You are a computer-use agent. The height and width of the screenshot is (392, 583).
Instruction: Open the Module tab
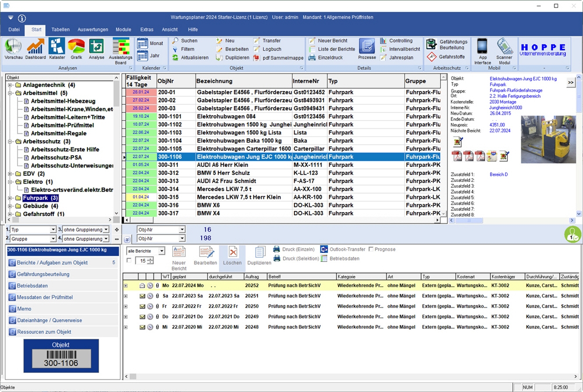click(124, 29)
